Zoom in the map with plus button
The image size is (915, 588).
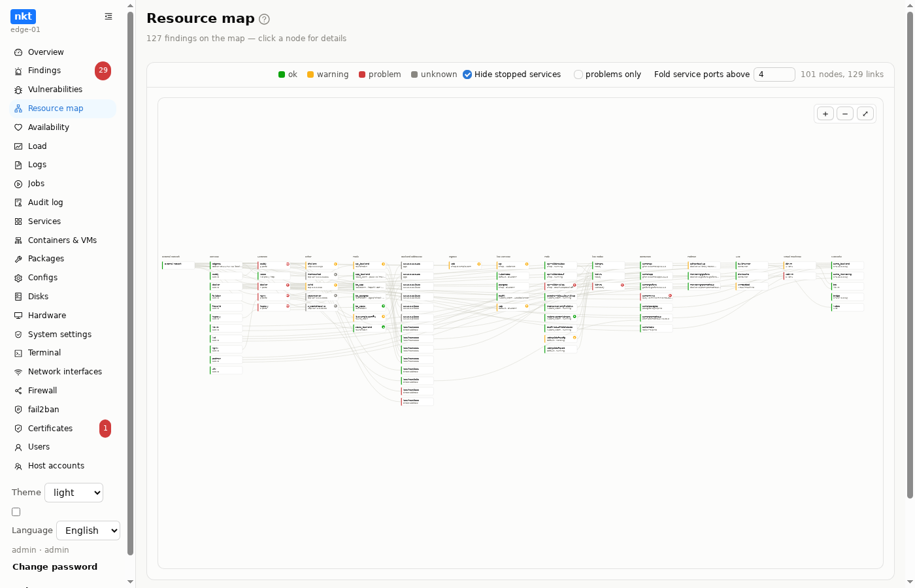point(825,114)
